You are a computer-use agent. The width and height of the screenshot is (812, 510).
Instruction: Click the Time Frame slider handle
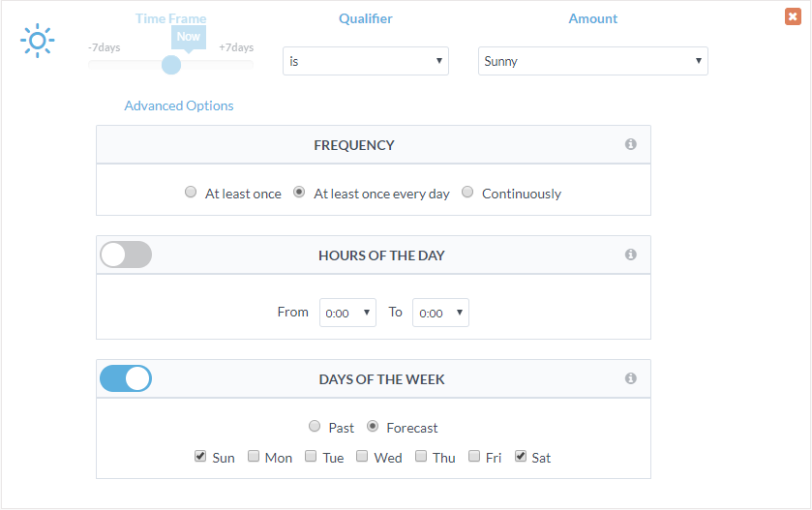tap(171, 65)
